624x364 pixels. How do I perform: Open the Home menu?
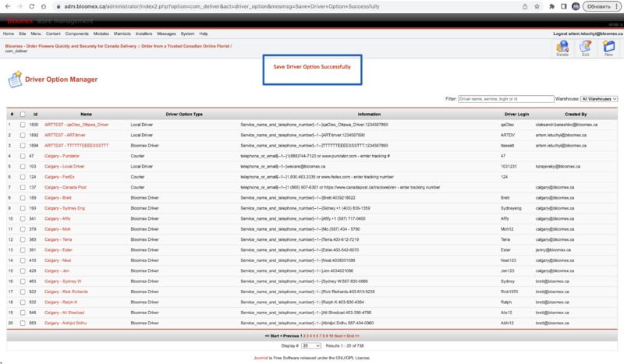click(9, 34)
